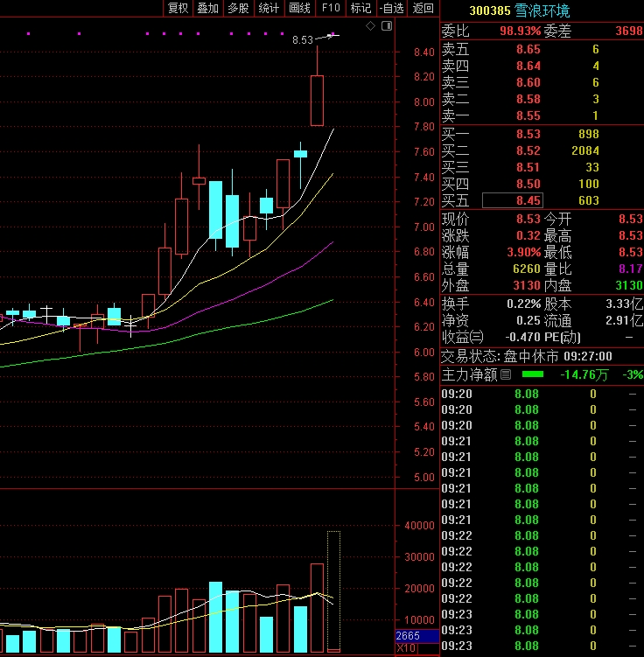Click the diamond icon above chart
The image size is (644, 657).
pos(370,26)
